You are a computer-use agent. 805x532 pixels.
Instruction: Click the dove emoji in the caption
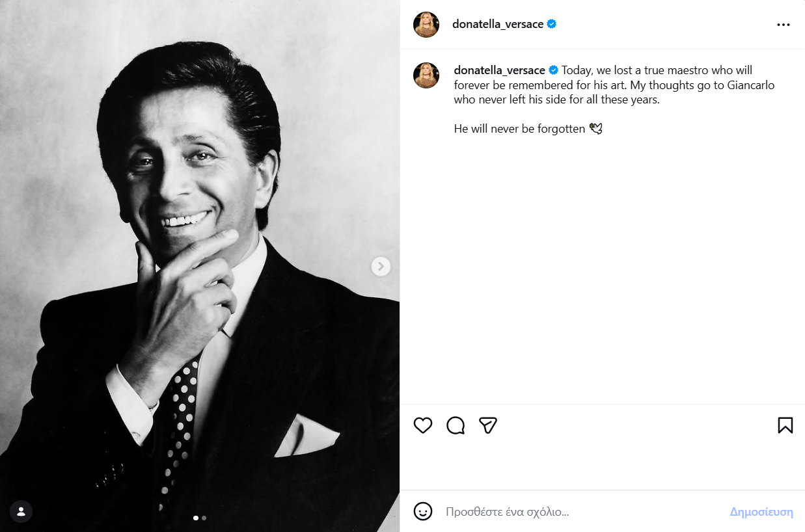595,129
